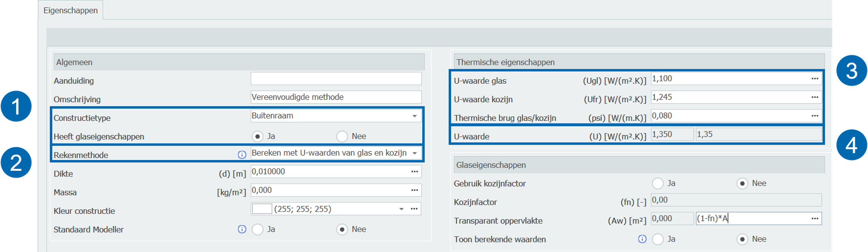Click info icon beside Standaard Modeller

click(x=242, y=229)
